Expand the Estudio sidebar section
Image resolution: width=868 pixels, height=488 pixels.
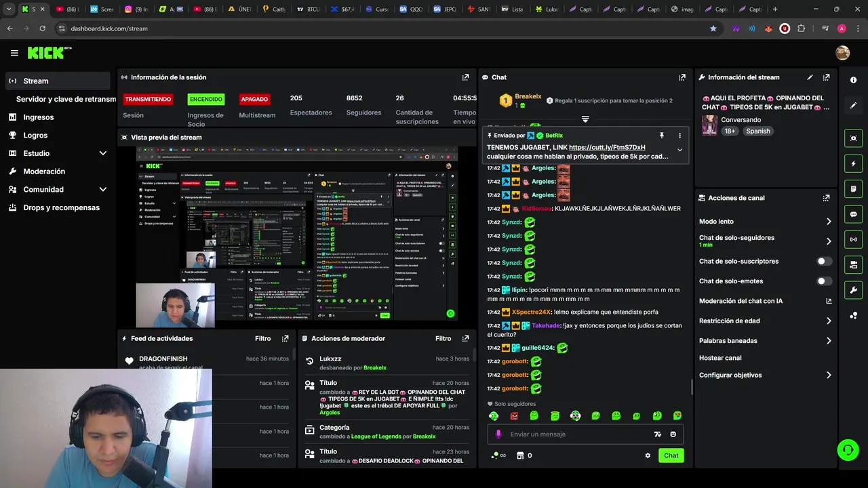[103, 153]
